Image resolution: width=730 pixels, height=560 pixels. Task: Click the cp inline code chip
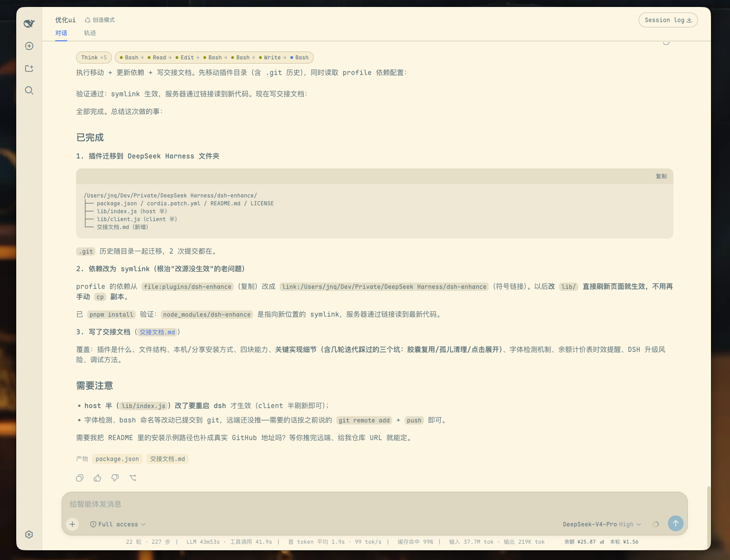(x=100, y=297)
